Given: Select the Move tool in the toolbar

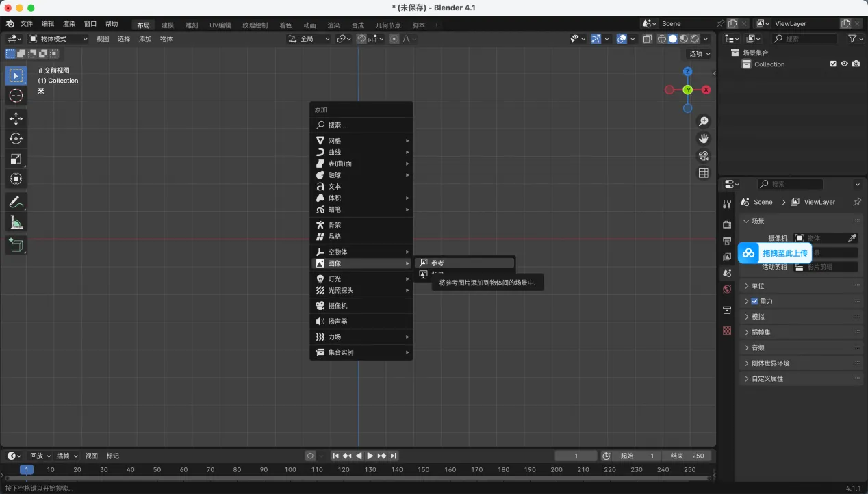Looking at the screenshot, I should [x=16, y=118].
